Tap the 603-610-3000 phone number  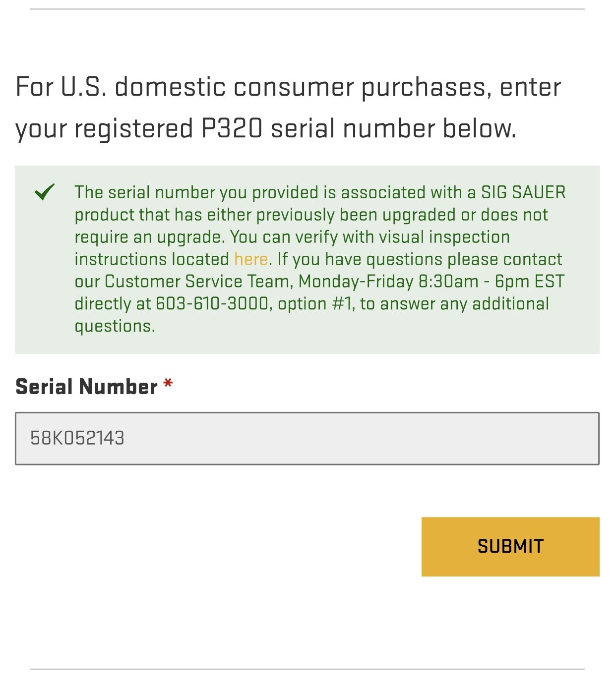(x=212, y=304)
